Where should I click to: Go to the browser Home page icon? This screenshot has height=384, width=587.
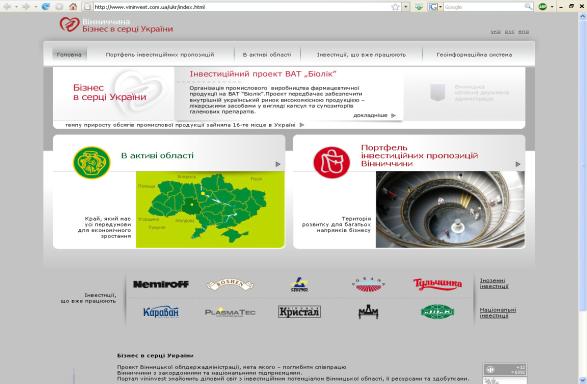tap(73, 7)
